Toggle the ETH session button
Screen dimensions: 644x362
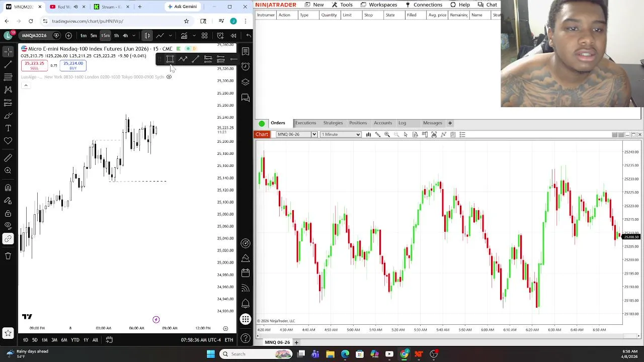click(x=228, y=340)
